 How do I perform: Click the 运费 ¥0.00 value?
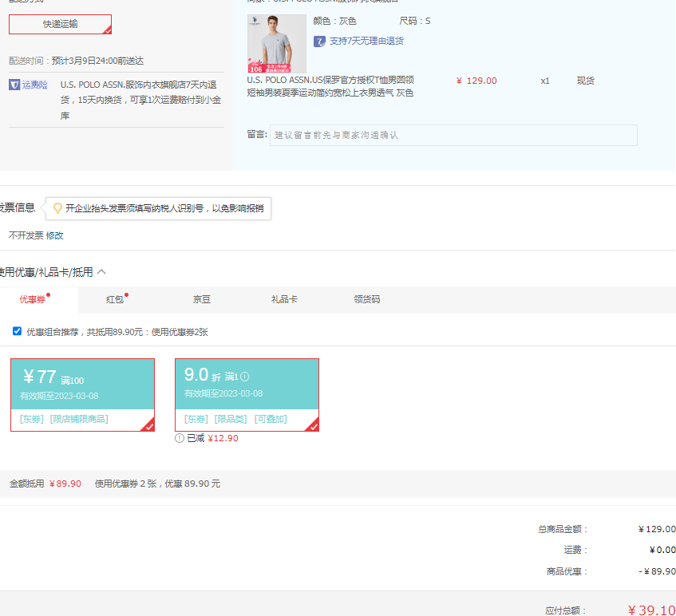(x=662, y=550)
